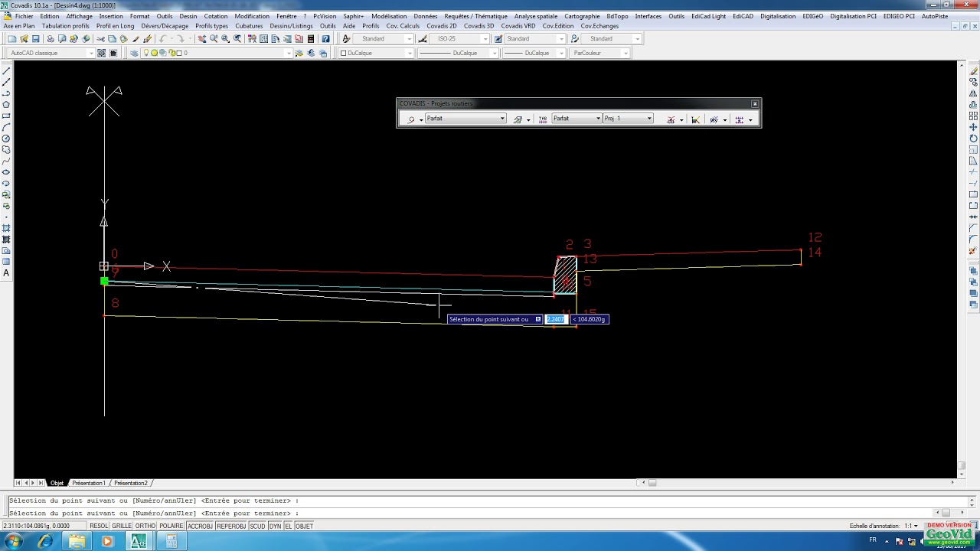This screenshot has height=551, width=980.
Task: Click the Covadis profile icon with red cross
Action: [671, 119]
